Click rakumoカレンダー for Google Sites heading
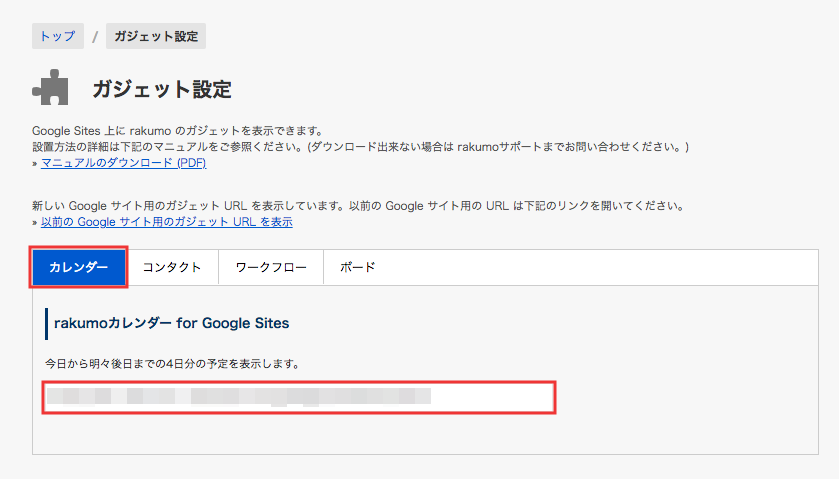Image resolution: width=839 pixels, height=479 pixels. (x=172, y=323)
